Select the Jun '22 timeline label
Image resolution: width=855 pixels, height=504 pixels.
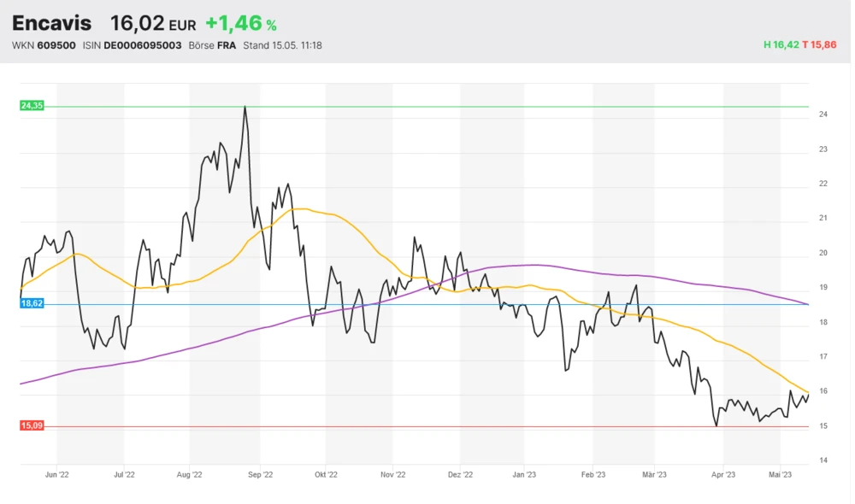click(x=56, y=473)
